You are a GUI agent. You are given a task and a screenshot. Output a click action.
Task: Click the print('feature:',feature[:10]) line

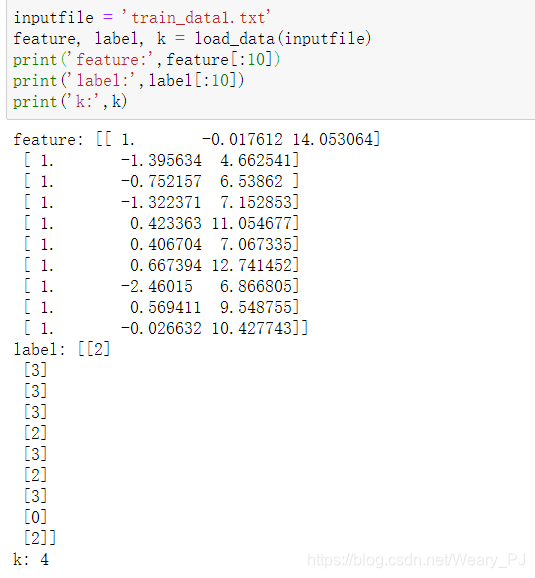click(147, 60)
